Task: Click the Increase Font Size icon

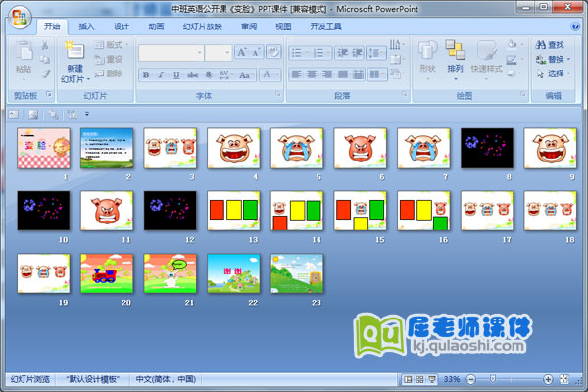Action: coord(242,52)
